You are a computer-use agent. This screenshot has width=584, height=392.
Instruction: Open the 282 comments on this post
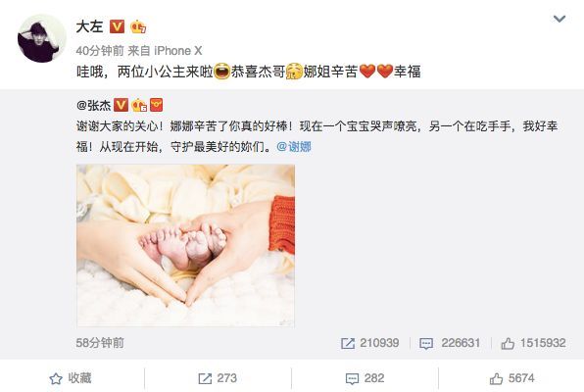tap(365, 378)
